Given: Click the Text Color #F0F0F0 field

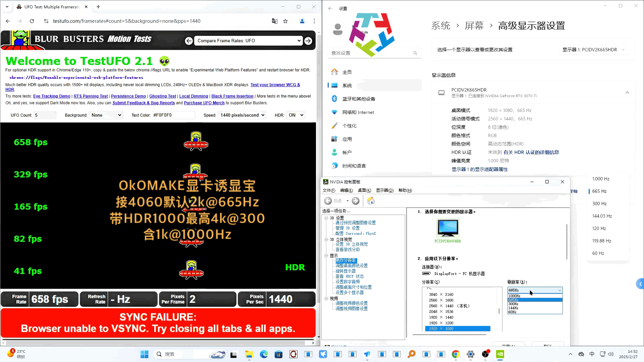Looking at the screenshot, I should pos(173,115).
